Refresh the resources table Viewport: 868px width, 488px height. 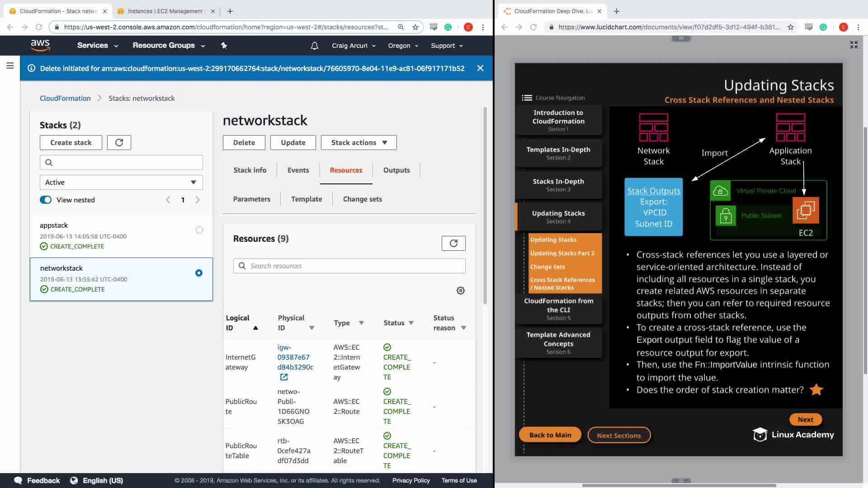click(453, 243)
